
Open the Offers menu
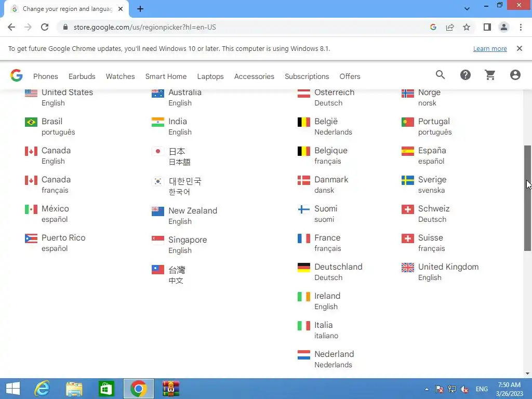coord(350,76)
